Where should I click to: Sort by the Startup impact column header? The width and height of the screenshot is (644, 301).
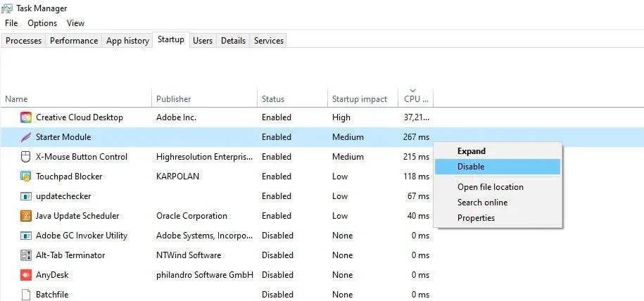(x=362, y=99)
